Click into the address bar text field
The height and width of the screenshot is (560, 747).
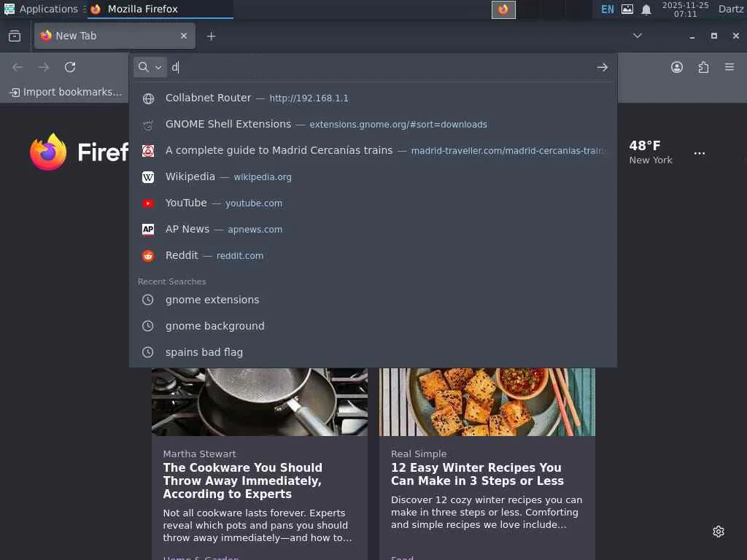(381, 67)
